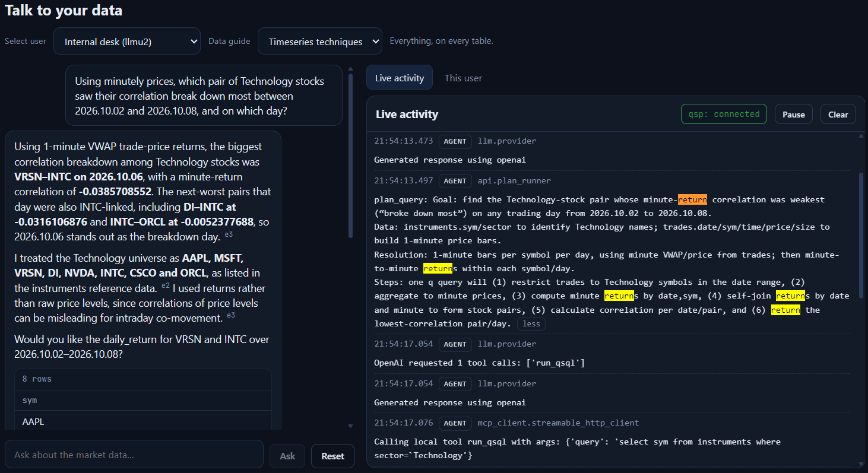The width and height of the screenshot is (868, 473).
Task: Click the AGENT tag at 21:54:13.473
Action: pyautogui.click(x=455, y=141)
